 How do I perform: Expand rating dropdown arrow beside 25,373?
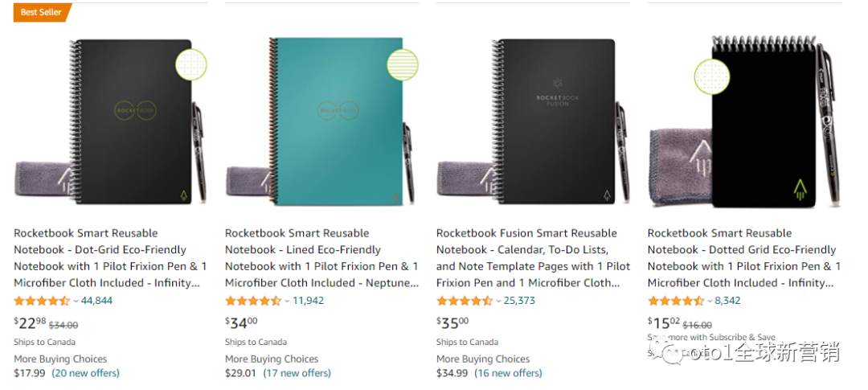pyautogui.click(x=499, y=302)
